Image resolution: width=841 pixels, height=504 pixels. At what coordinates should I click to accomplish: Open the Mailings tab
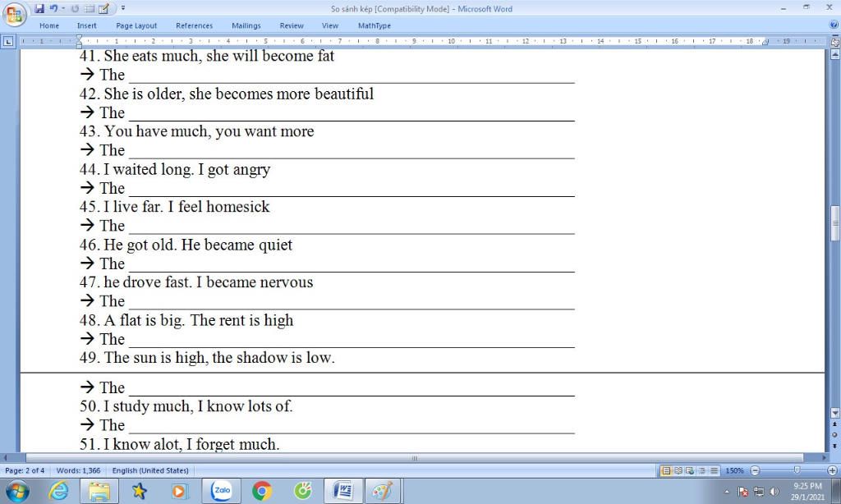tap(246, 25)
